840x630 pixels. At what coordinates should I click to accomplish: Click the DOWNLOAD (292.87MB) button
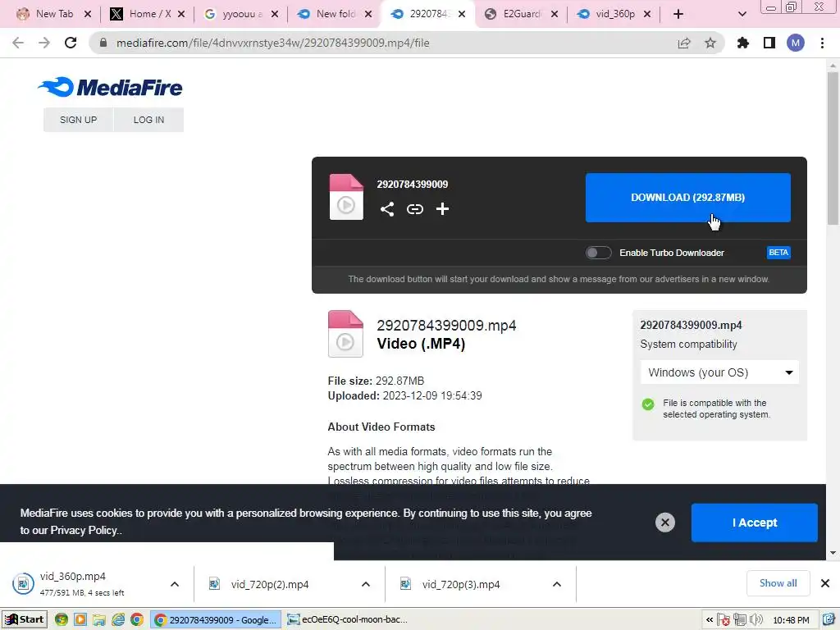coord(688,197)
